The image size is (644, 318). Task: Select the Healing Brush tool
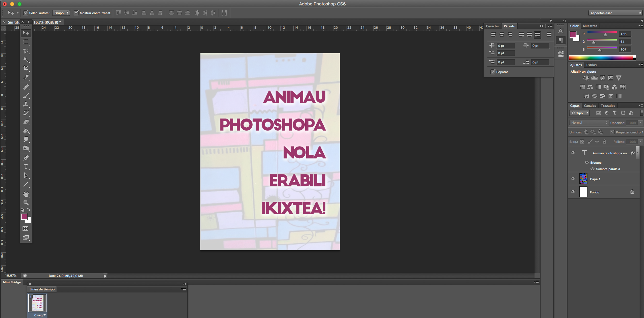[x=26, y=87]
